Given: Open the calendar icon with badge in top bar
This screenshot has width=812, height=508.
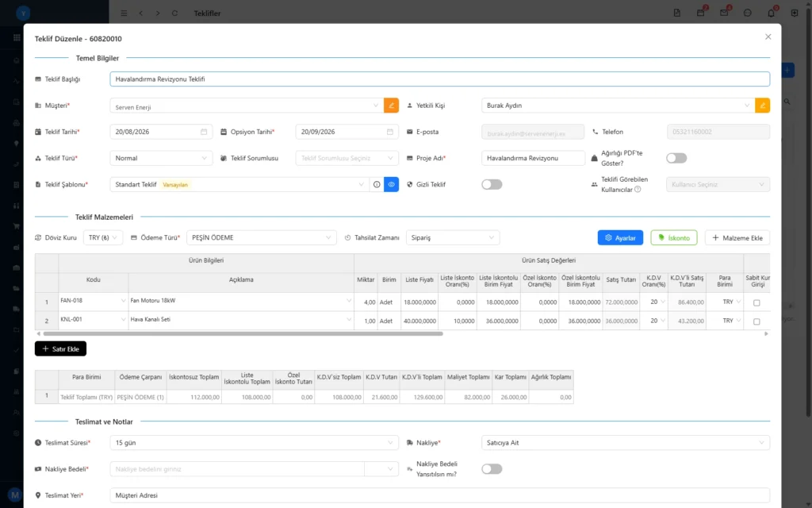Looking at the screenshot, I should pyautogui.click(x=701, y=13).
